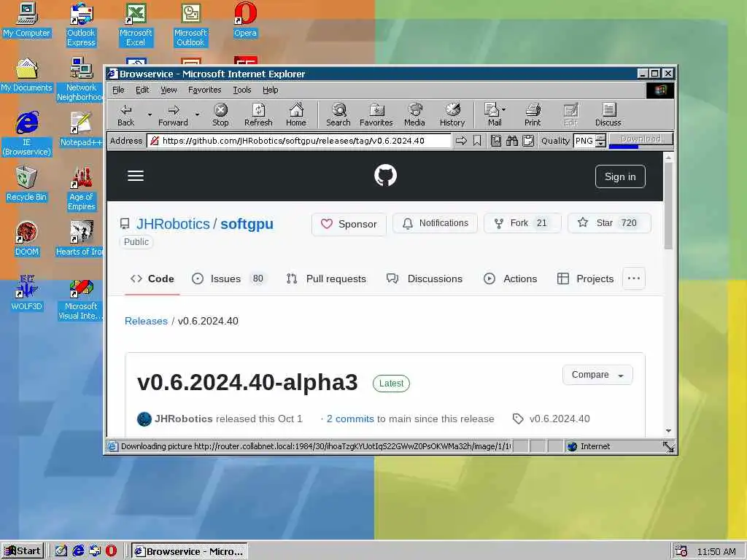Click the clipboard icon near Quality
Image resolution: width=747 pixels, height=560 pixels.
coord(528,141)
